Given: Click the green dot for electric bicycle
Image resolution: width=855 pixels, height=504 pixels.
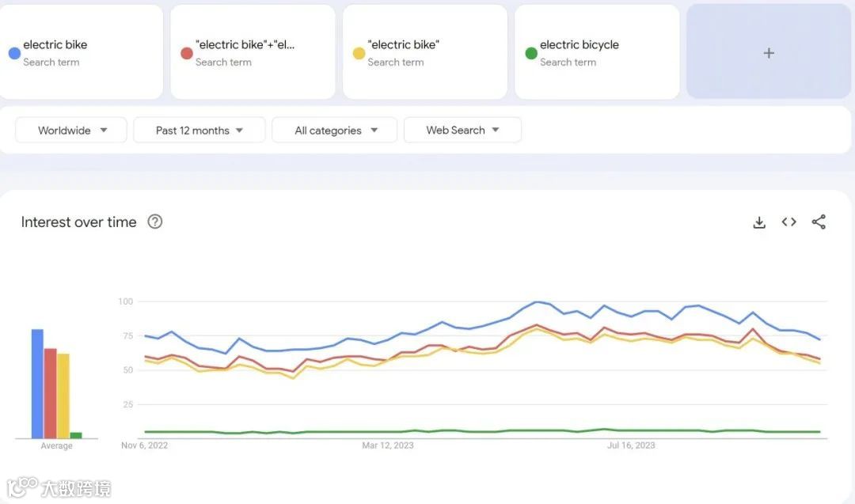Looking at the screenshot, I should (530, 53).
